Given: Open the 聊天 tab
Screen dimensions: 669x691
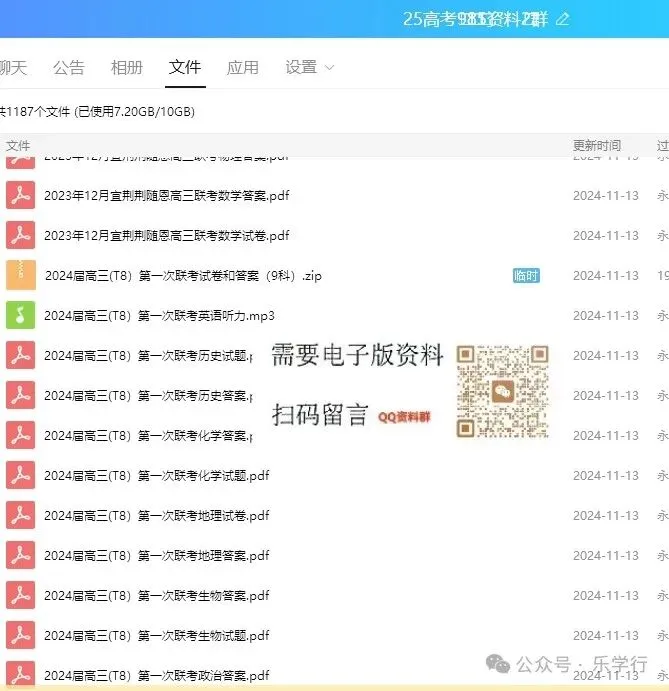Looking at the screenshot, I should [x=14, y=67].
